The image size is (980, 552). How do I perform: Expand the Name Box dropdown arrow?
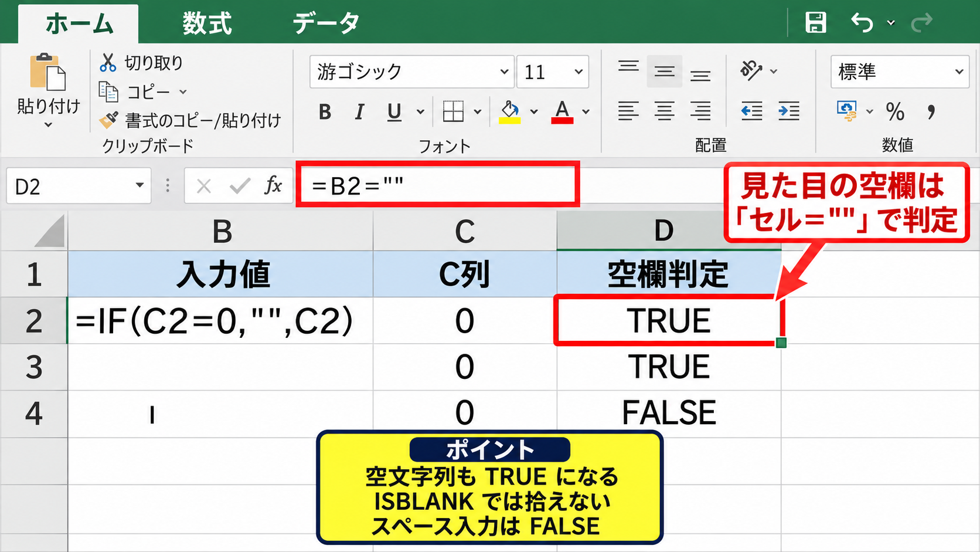pyautogui.click(x=139, y=185)
